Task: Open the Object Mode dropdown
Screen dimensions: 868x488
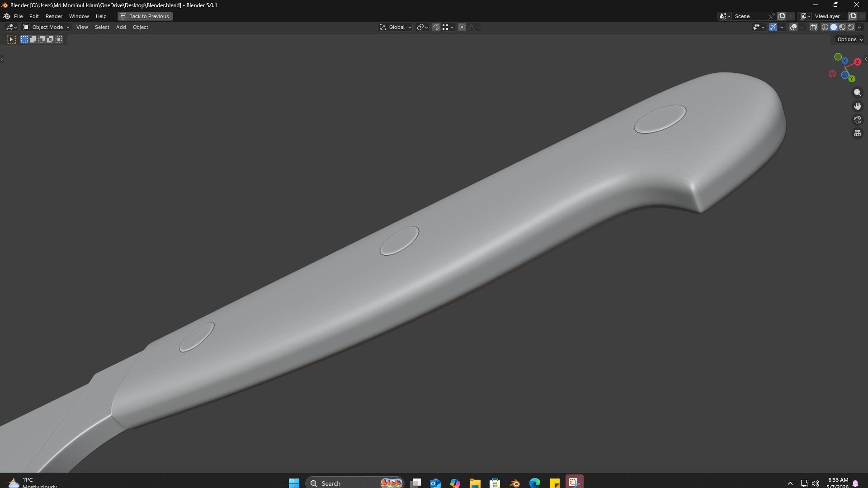Action: [x=46, y=27]
